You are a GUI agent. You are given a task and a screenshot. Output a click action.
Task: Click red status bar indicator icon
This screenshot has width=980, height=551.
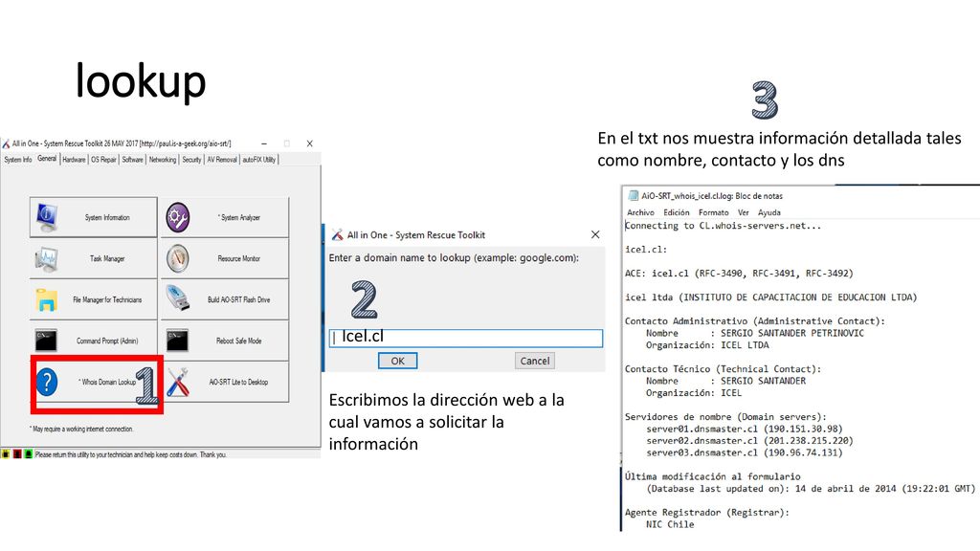coord(17,454)
